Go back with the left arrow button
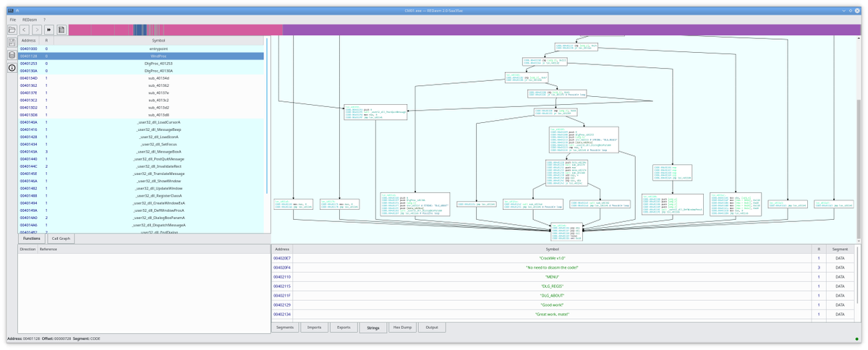 click(25, 30)
